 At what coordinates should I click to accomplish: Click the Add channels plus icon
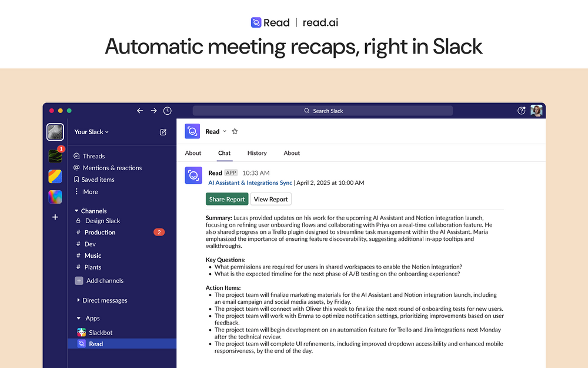tap(79, 280)
